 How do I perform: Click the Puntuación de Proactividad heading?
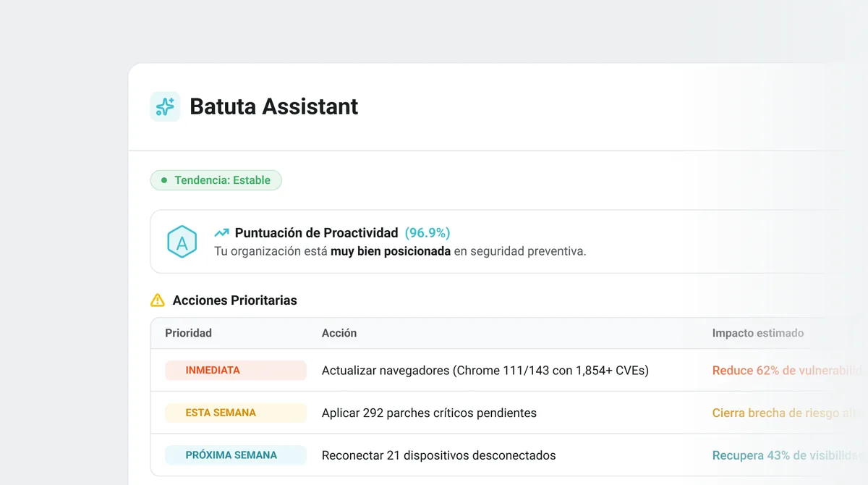[316, 233]
